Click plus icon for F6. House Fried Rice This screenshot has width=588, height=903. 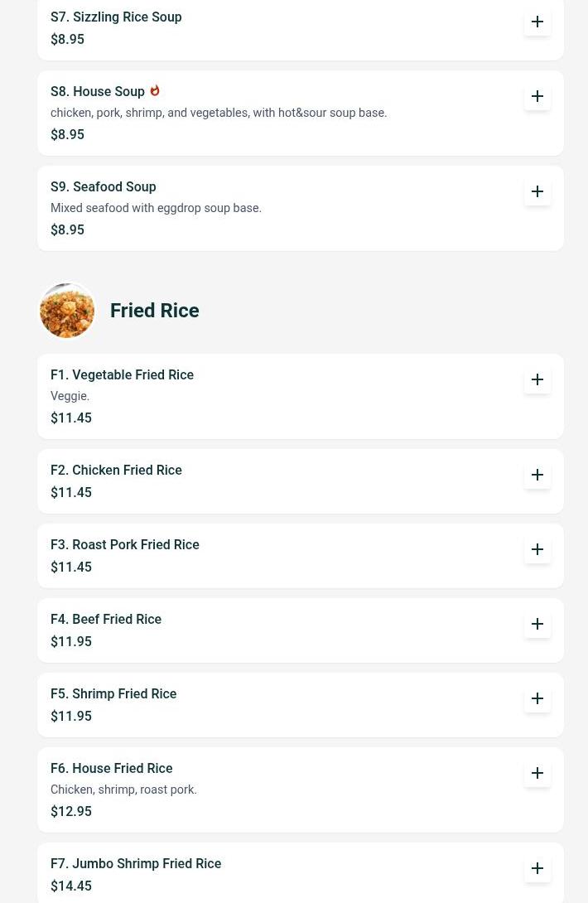pos(537,773)
